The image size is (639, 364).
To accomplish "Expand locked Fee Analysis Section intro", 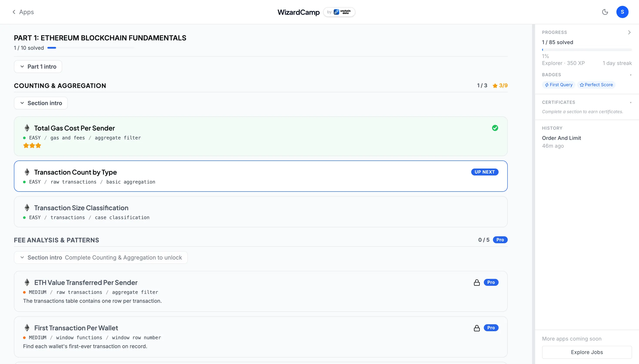I will 101,258.
